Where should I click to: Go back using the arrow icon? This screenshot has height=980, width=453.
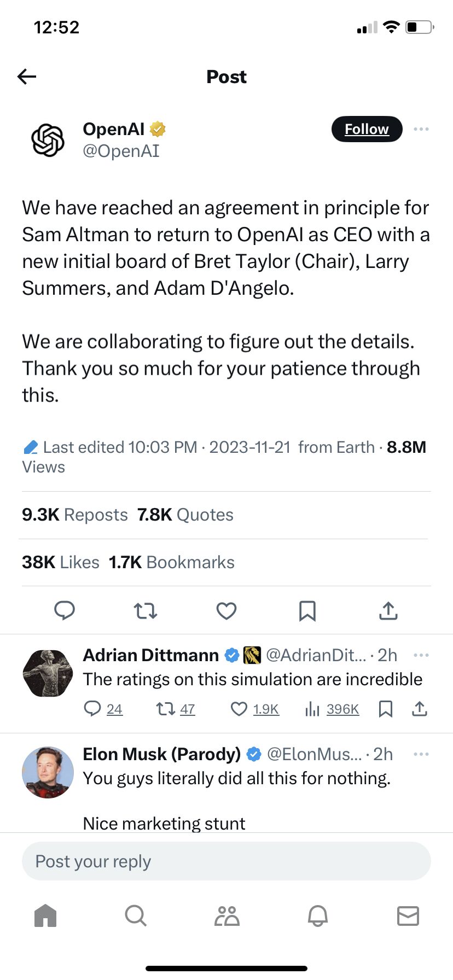point(27,77)
